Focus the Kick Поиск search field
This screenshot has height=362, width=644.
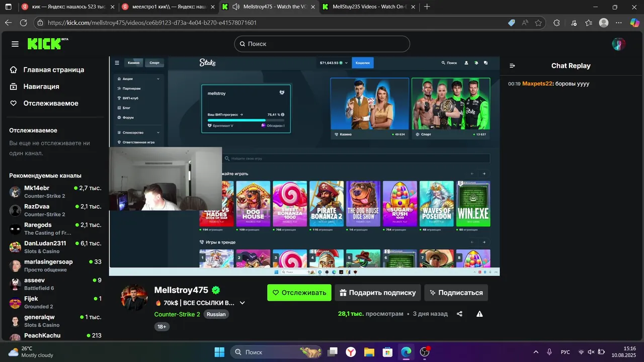click(322, 44)
